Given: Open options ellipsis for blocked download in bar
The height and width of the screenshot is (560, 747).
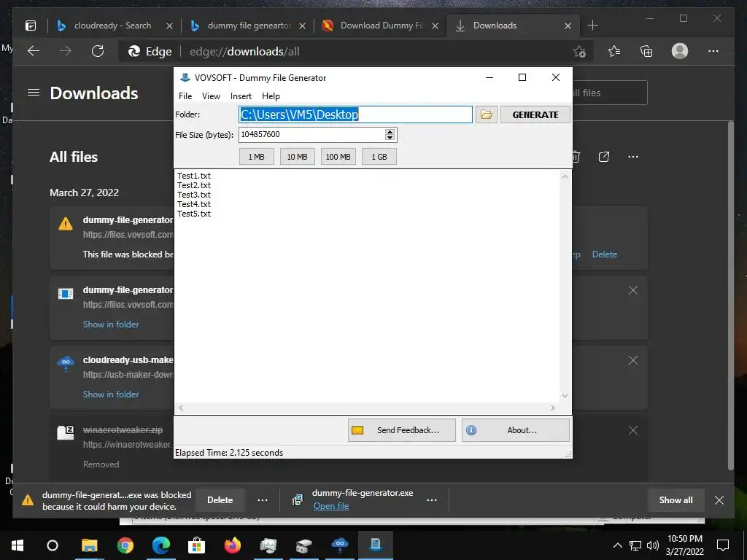Looking at the screenshot, I should click(x=263, y=500).
